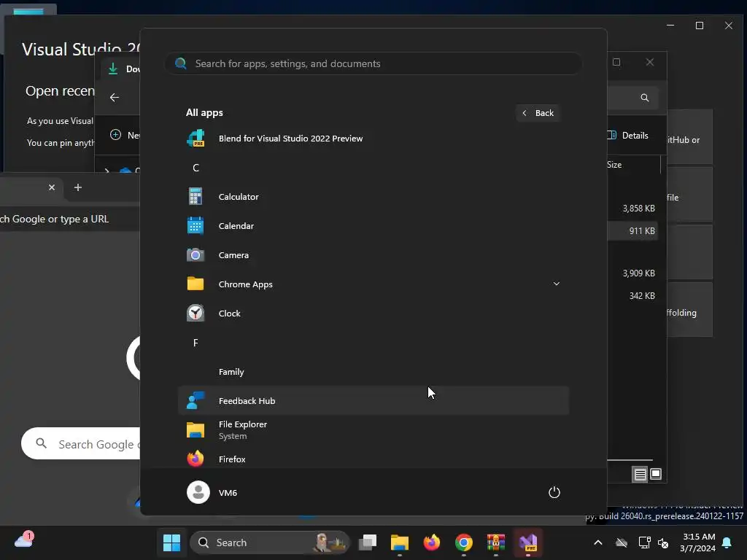Click the Windows Start button on taskbar

coord(171,542)
